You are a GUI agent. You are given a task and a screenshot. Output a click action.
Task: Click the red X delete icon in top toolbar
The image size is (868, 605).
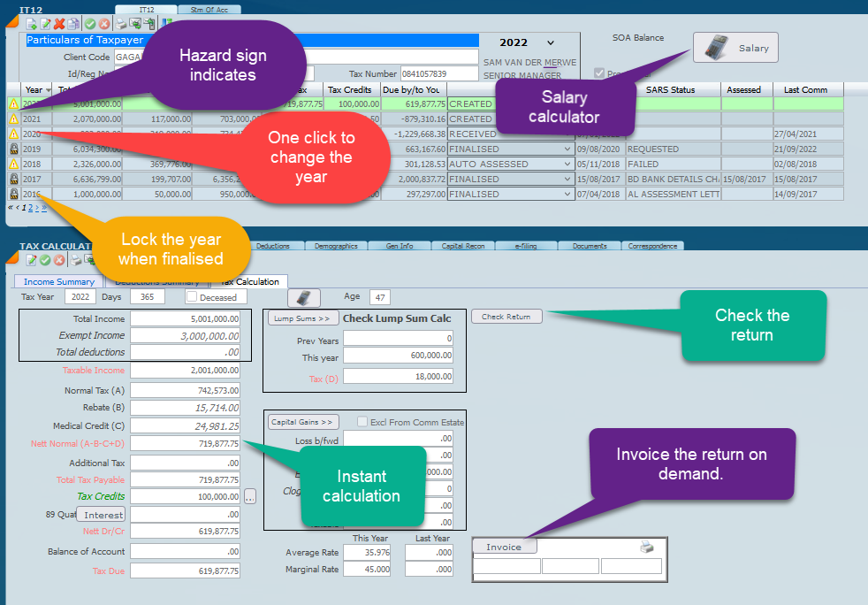[59, 24]
